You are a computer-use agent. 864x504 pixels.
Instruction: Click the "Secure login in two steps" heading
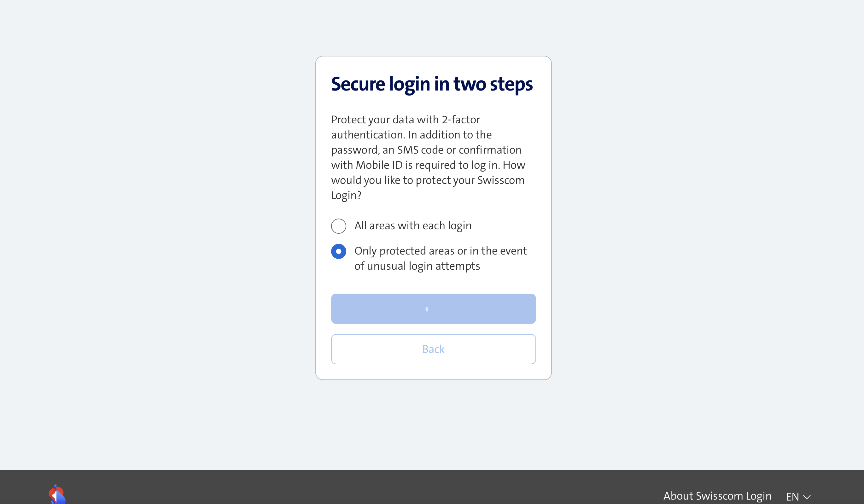tap(432, 84)
